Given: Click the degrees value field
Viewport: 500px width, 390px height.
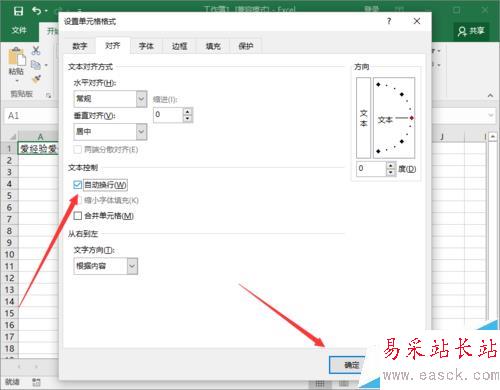Looking at the screenshot, I should (371, 169).
